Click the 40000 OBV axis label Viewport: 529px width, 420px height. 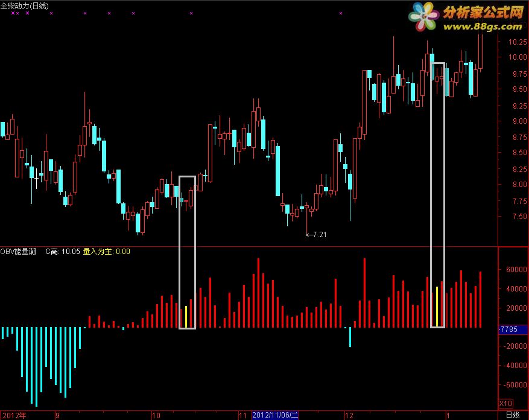pos(516,288)
